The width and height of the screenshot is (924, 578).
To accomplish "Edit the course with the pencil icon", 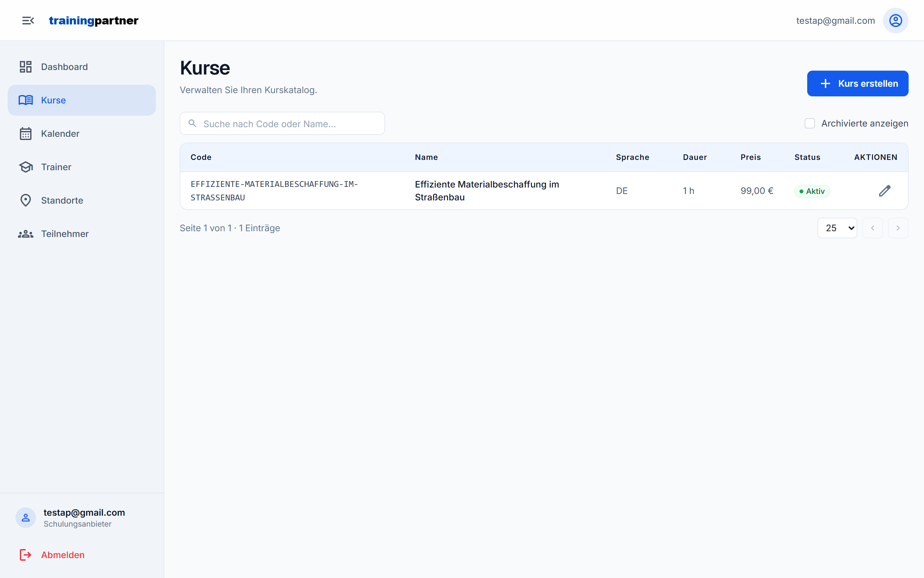I will pos(884,191).
